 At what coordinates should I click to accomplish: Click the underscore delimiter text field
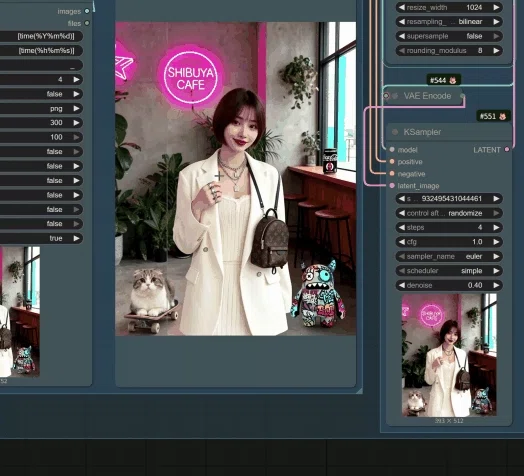point(41,65)
